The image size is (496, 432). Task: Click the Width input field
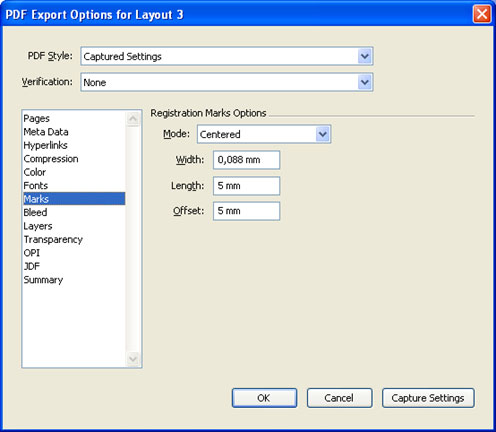(x=246, y=160)
